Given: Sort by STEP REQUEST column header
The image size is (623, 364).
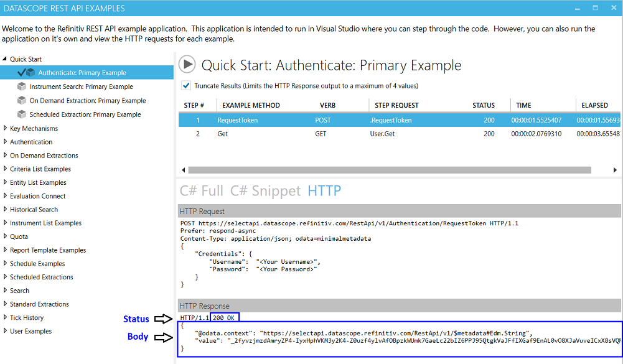Looking at the screenshot, I should tap(396, 105).
